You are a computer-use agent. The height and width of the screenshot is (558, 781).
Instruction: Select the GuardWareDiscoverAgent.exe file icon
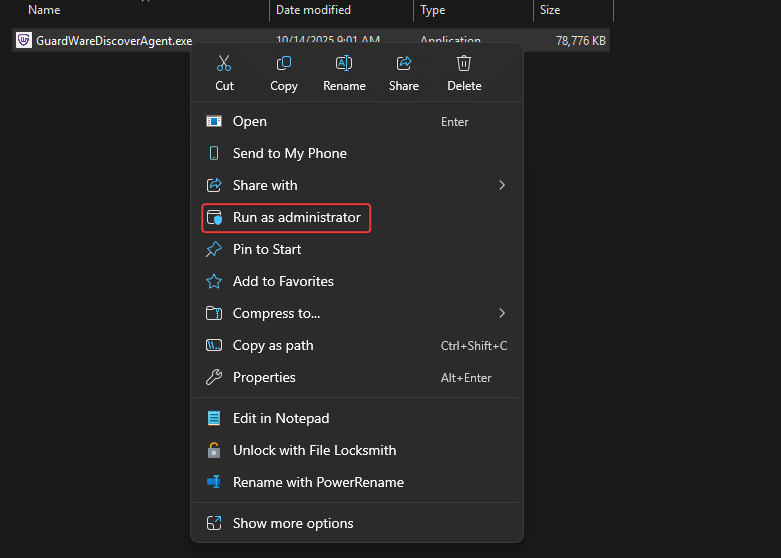pyautogui.click(x=24, y=41)
